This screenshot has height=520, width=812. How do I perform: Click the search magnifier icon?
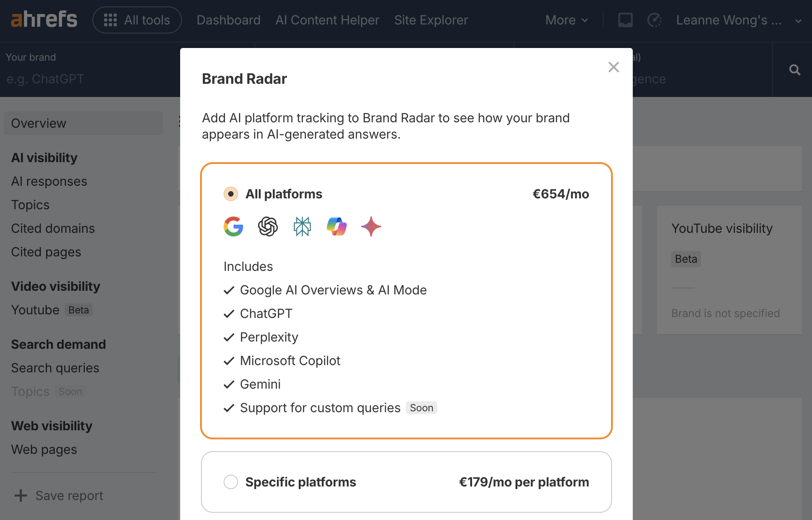pos(795,69)
